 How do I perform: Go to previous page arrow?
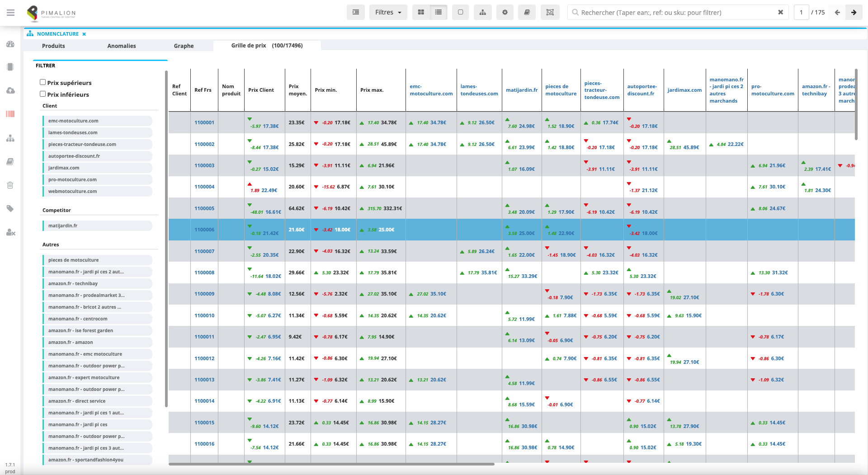tap(837, 12)
